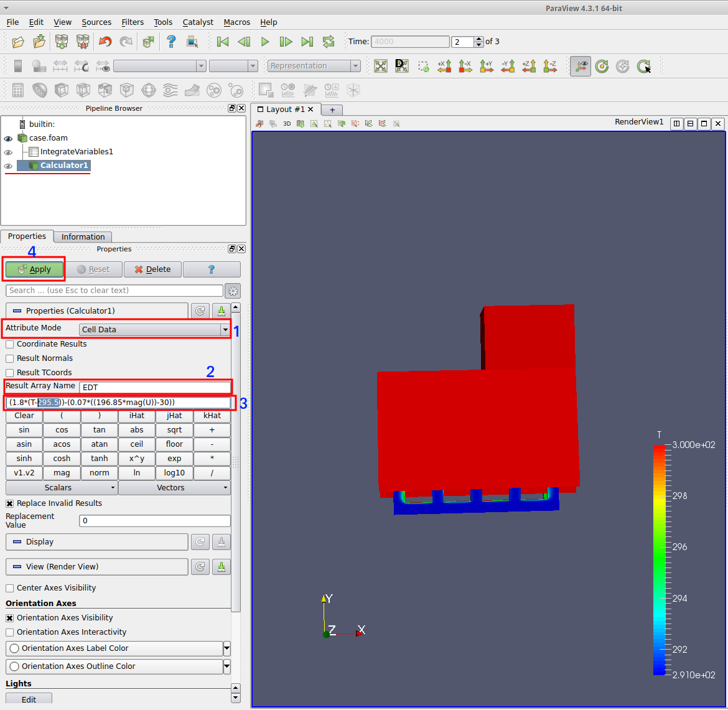Switch to the Information tab
Screen dimensions: 728x710
click(83, 236)
